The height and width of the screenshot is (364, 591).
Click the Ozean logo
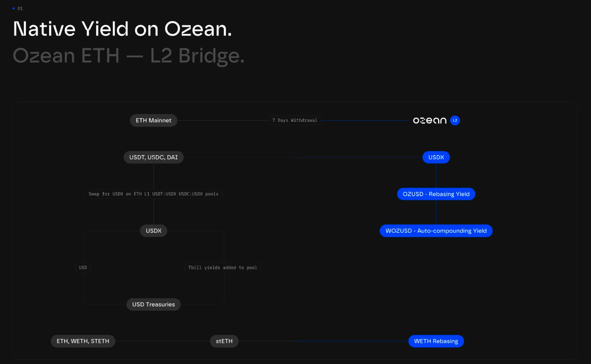point(430,121)
